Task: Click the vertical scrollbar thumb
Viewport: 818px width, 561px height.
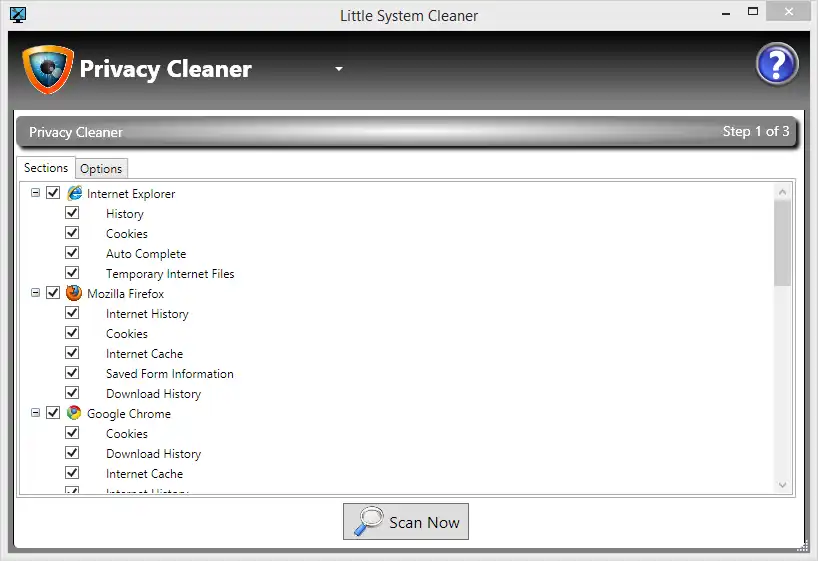Action: (782, 243)
